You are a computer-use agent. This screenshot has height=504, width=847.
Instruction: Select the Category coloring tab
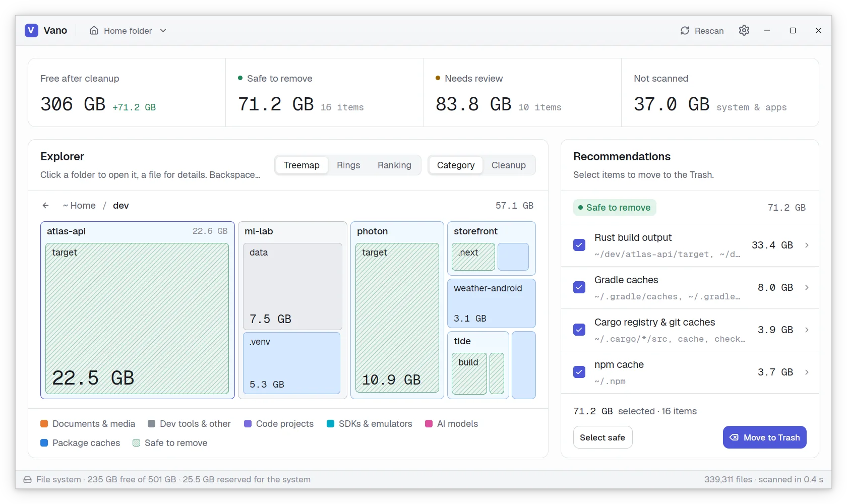[456, 165]
